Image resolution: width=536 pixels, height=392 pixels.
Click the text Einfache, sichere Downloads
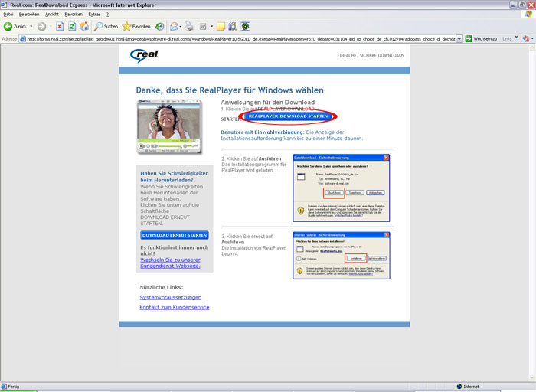pos(371,55)
